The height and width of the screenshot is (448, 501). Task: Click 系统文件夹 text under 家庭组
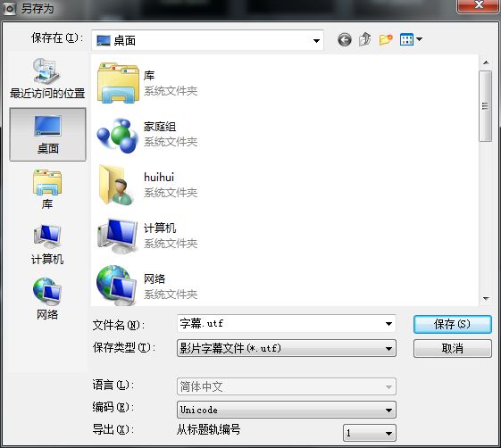click(x=171, y=142)
